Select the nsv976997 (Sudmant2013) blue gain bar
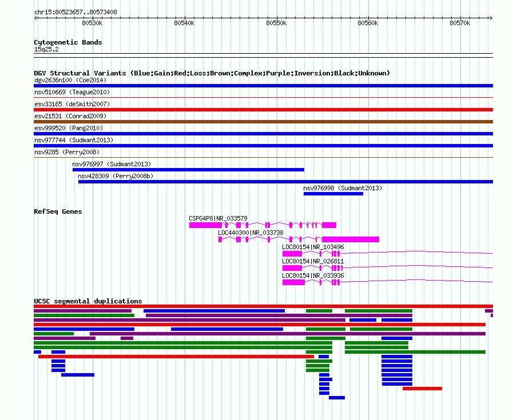The width and height of the screenshot is (509, 420). [188, 170]
